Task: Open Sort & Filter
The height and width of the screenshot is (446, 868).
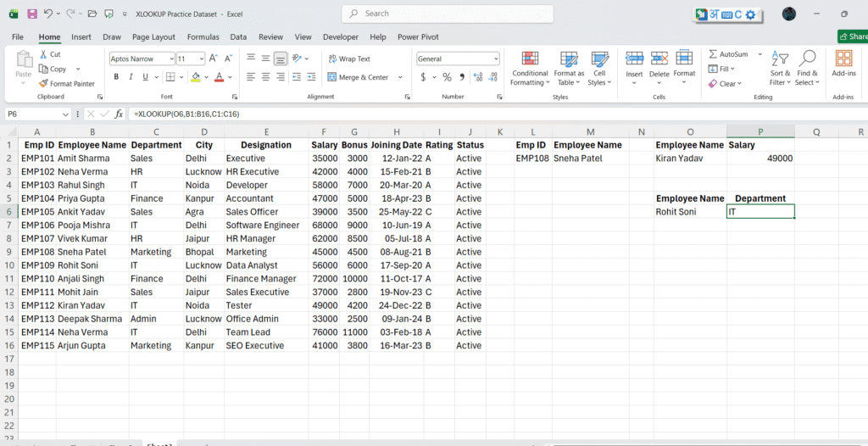Action: coord(780,69)
